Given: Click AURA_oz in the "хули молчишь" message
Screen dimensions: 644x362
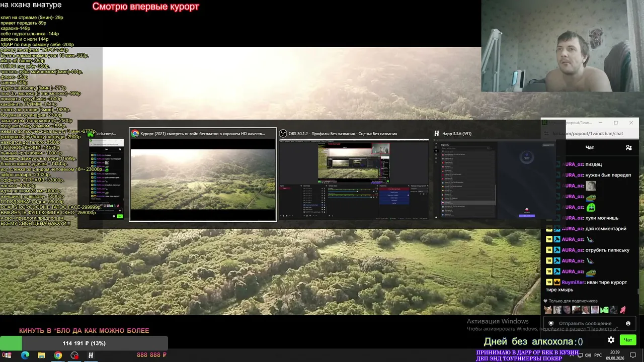Looking at the screenshot, I should (x=573, y=218).
